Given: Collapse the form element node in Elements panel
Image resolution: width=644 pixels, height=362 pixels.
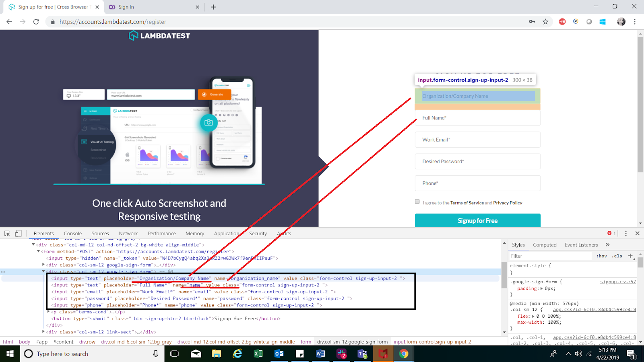Looking at the screenshot, I should tap(37, 251).
